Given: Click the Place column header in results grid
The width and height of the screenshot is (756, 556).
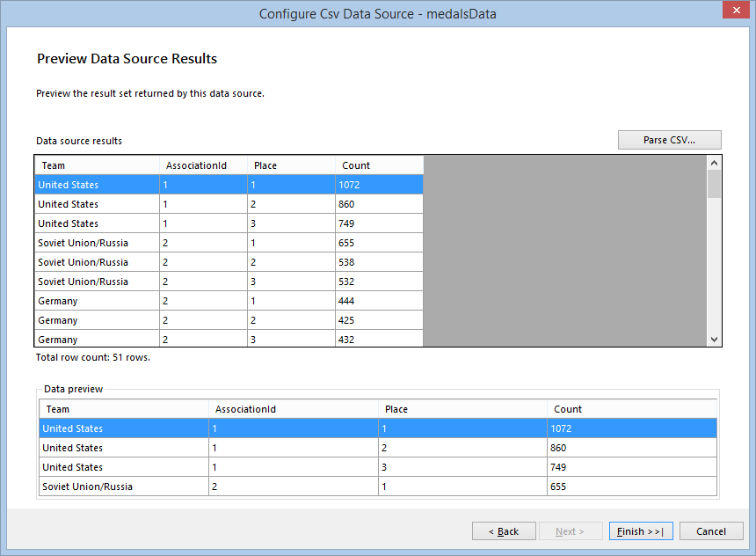Looking at the screenshot, I should click(290, 165).
